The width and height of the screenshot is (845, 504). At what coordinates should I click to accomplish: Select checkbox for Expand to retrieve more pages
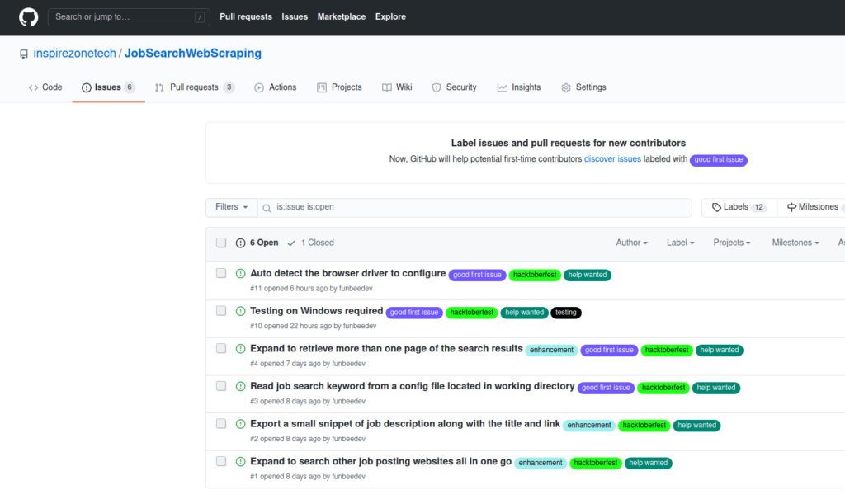point(221,348)
